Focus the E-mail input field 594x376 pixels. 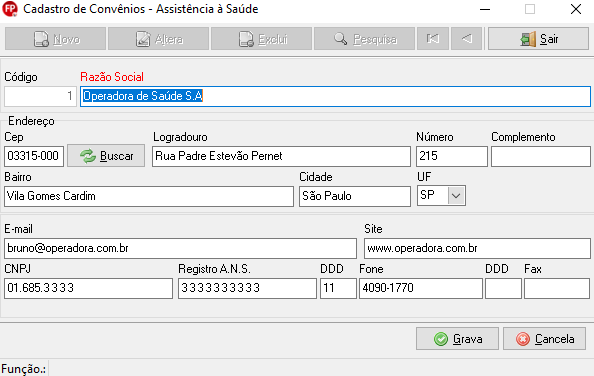(x=180, y=248)
